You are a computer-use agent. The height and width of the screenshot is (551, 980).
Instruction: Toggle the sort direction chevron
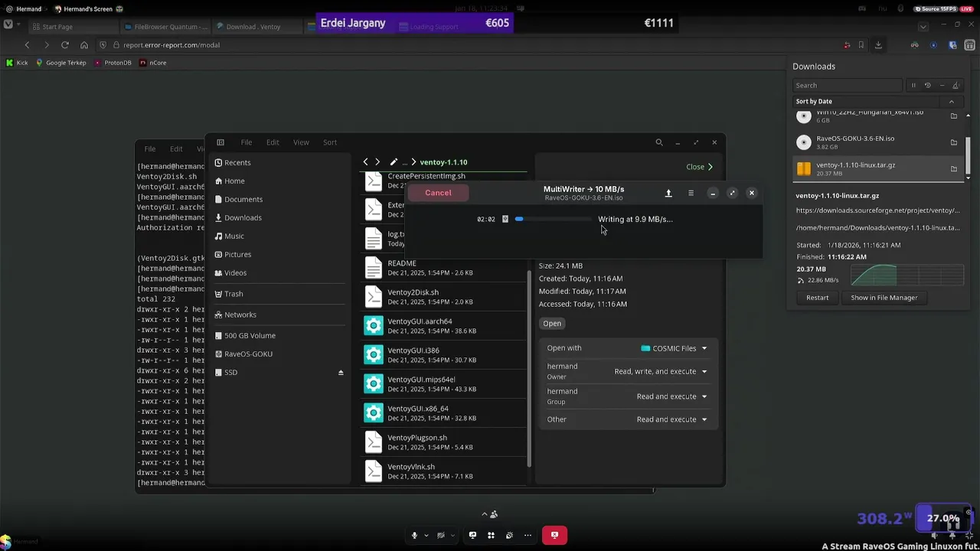[952, 102]
